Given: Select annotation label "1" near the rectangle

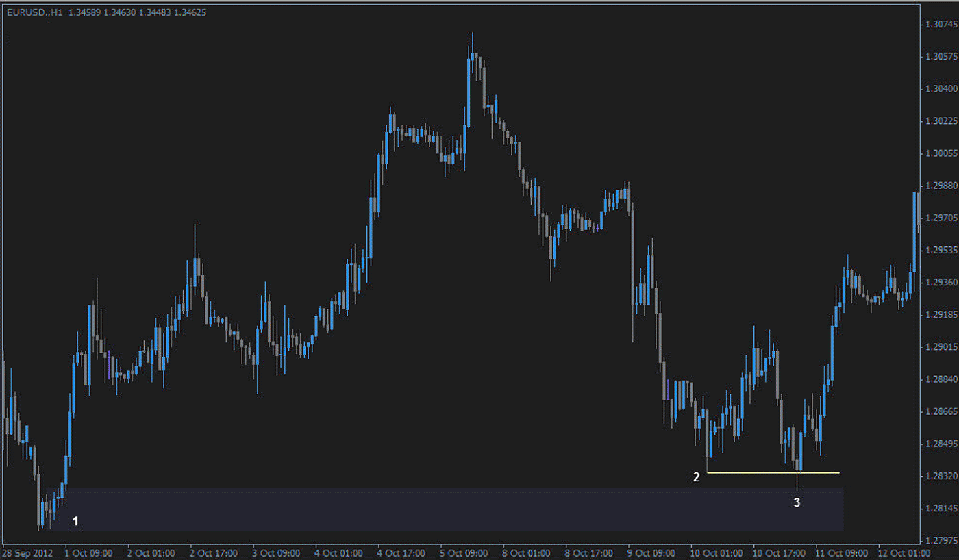Looking at the screenshot, I should (x=75, y=520).
